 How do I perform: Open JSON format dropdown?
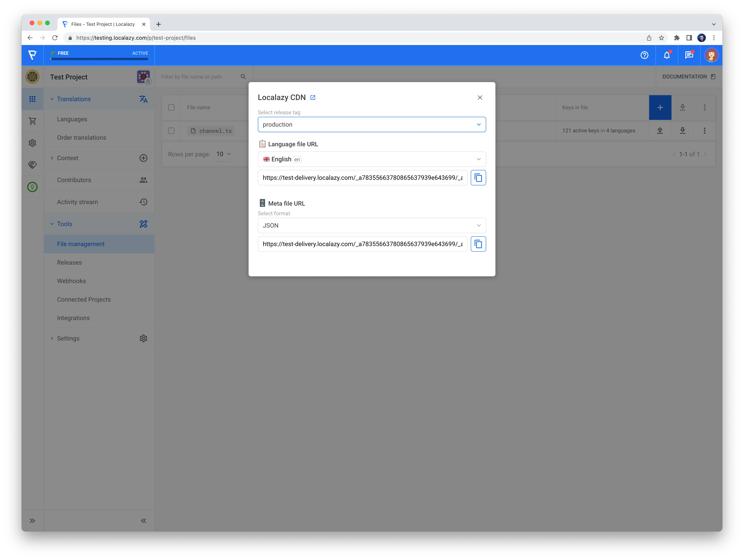pos(371,225)
